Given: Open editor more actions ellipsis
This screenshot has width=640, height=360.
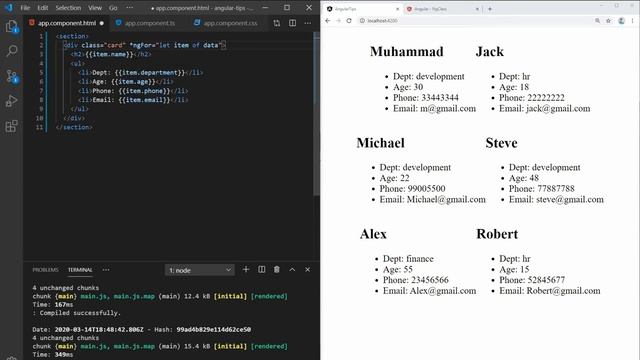Looking at the screenshot, I should point(308,23).
